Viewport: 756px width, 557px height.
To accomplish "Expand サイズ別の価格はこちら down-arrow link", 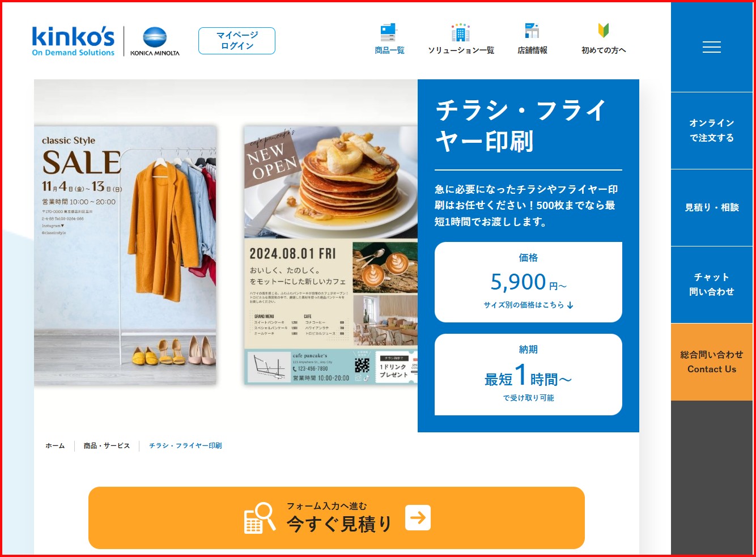I will click(x=528, y=305).
